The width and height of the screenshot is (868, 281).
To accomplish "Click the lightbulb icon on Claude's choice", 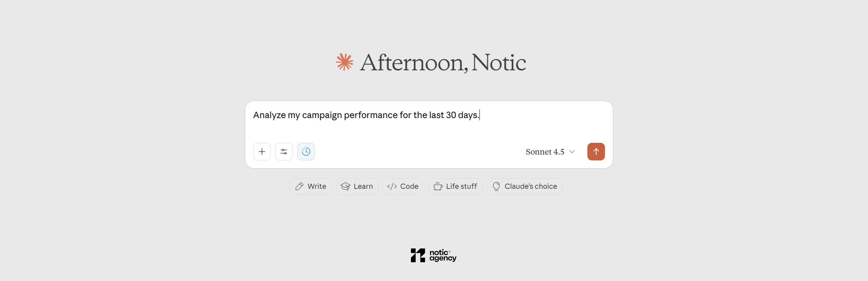I will pyautogui.click(x=496, y=186).
